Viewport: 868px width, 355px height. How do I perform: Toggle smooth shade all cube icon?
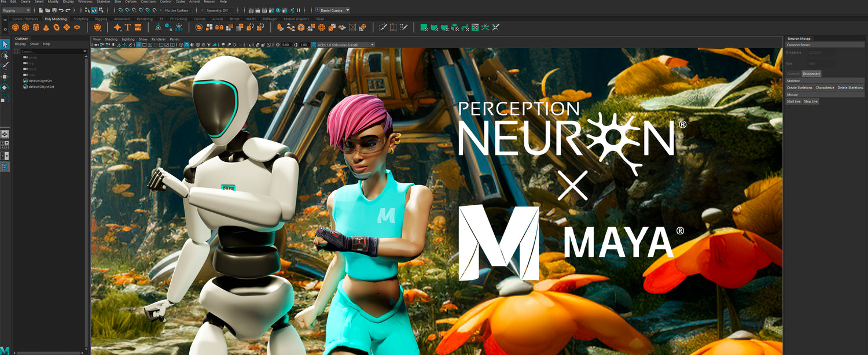pos(186,45)
